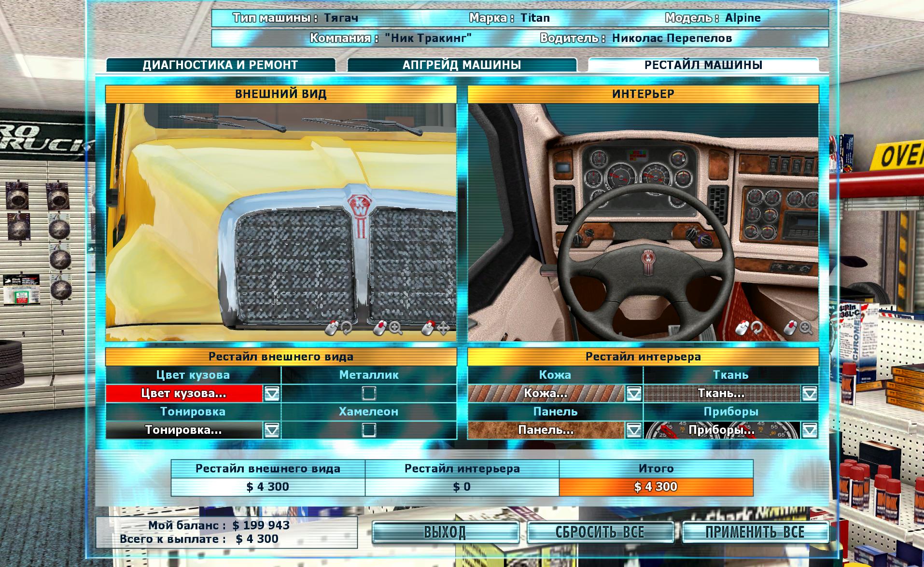This screenshot has height=567, width=924.
Task: Click the ИНТЕРЬЕР header
Action: [643, 94]
